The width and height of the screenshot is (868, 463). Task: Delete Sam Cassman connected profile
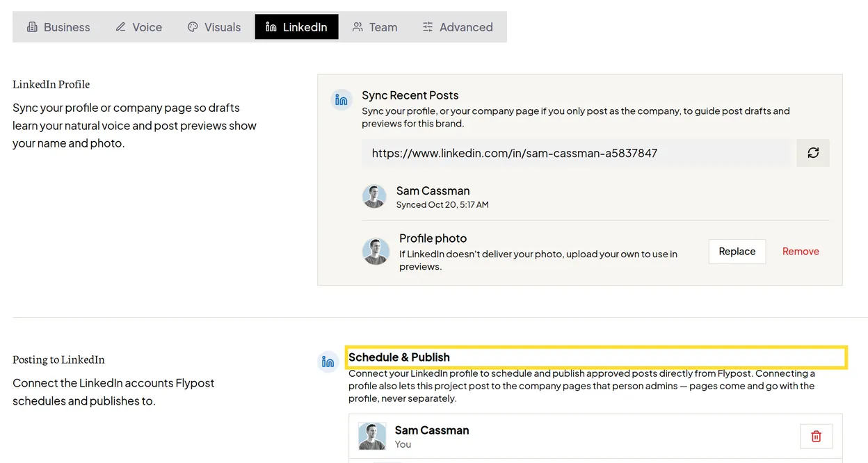pyautogui.click(x=817, y=436)
